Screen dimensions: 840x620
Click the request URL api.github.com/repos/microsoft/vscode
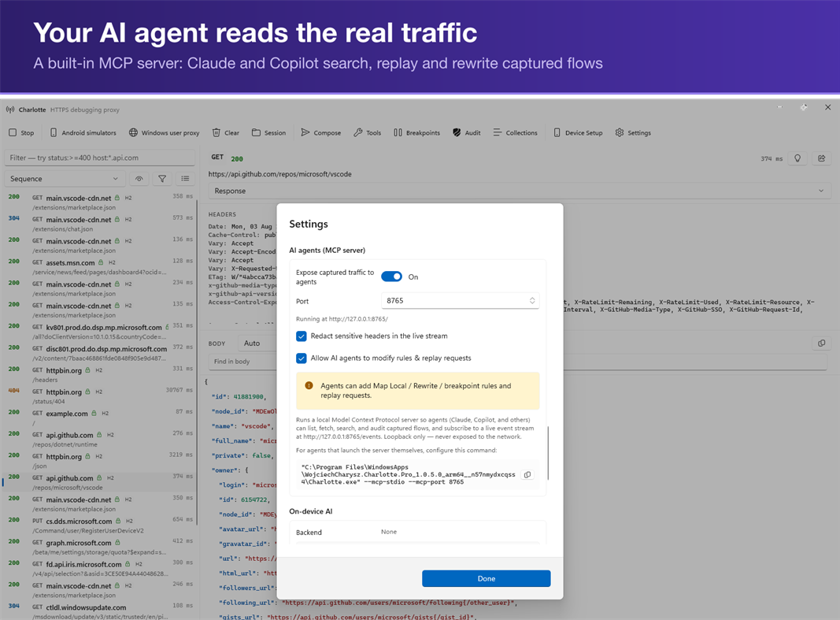pyautogui.click(x=279, y=174)
